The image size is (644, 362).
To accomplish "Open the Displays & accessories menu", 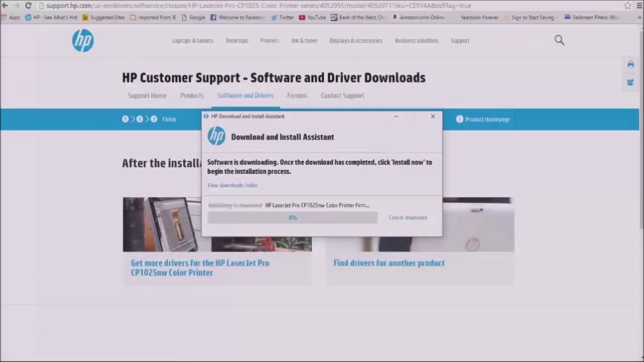I will point(356,41).
